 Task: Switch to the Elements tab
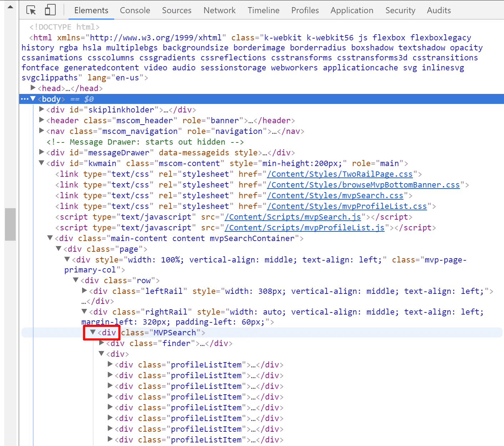[91, 10]
